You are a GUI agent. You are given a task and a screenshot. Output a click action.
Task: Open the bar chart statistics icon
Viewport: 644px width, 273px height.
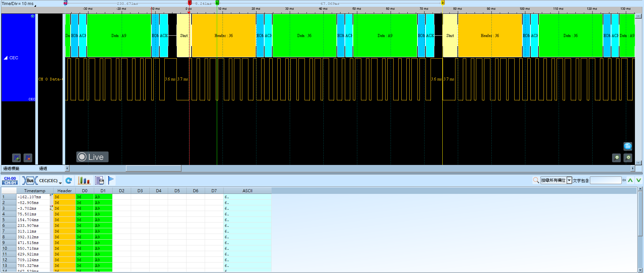pyautogui.click(x=84, y=181)
